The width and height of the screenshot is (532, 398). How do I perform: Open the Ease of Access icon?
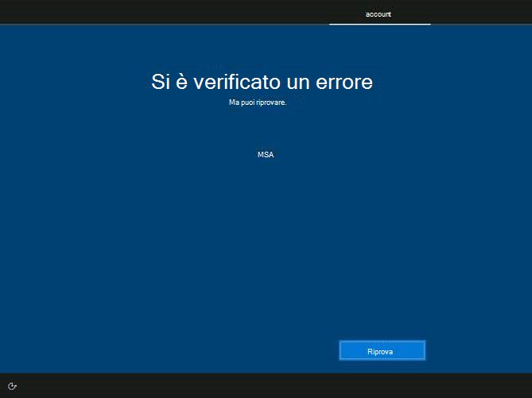12,386
